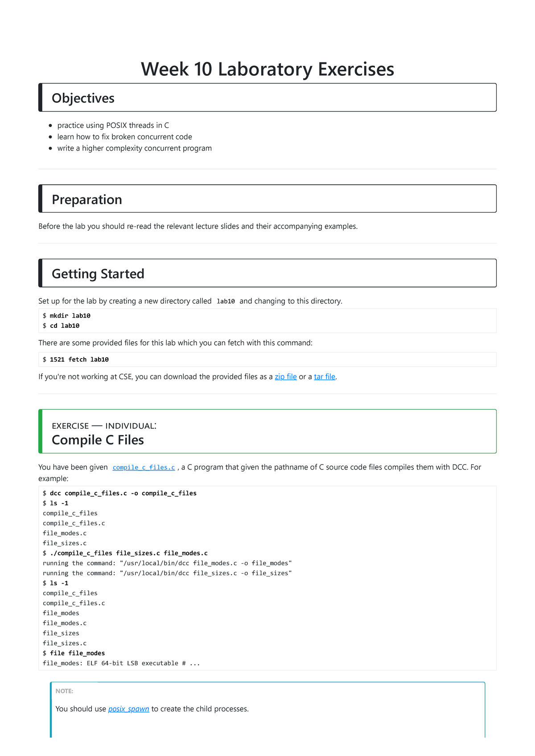Click the Compile C Files exercise heading

[98, 440]
